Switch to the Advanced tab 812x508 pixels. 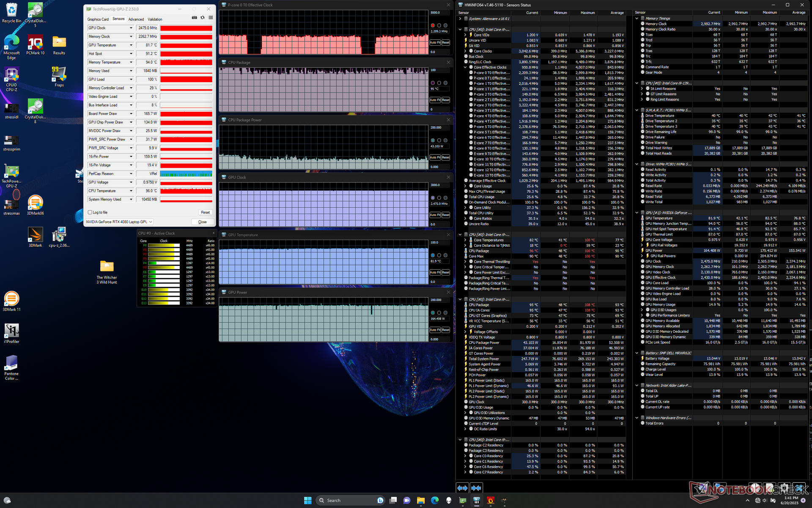(x=136, y=19)
